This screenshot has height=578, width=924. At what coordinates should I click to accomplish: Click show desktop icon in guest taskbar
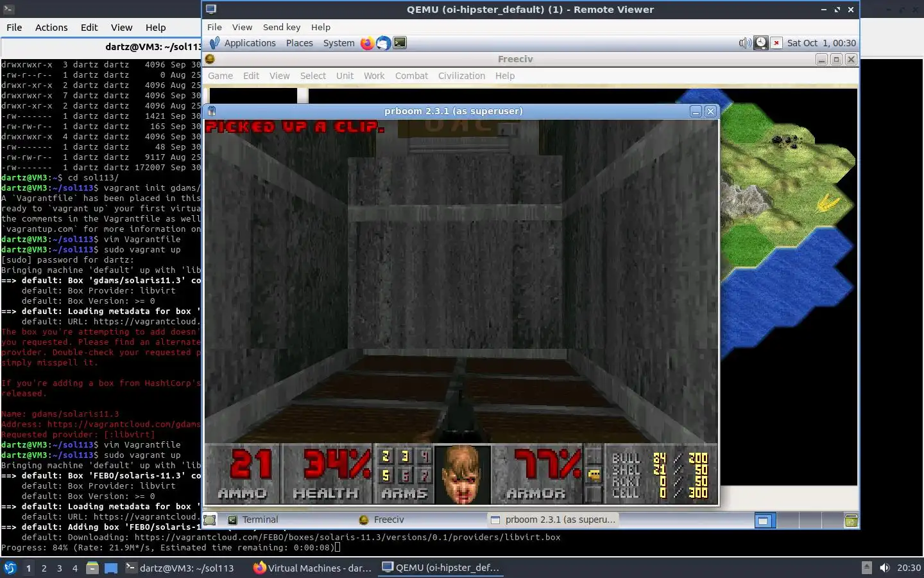click(x=210, y=520)
